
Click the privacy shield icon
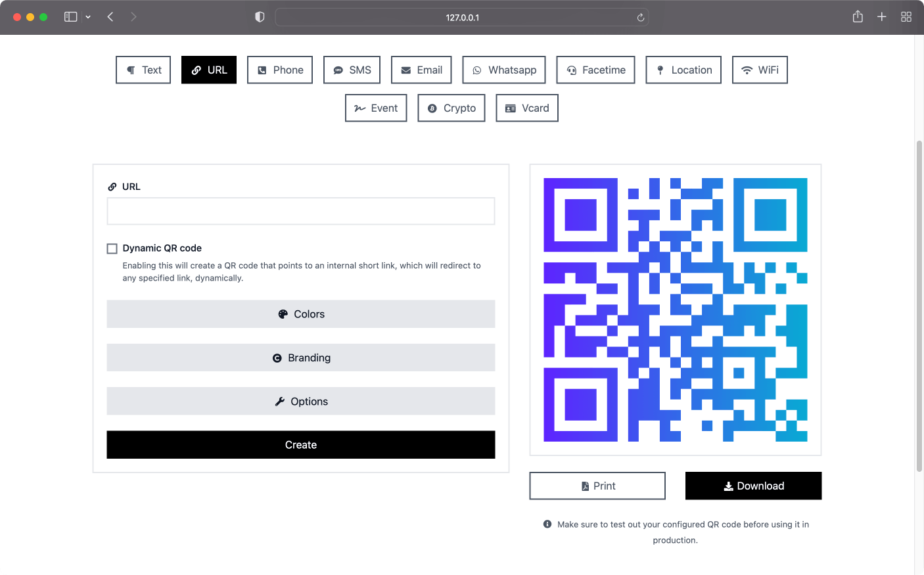pos(260,17)
